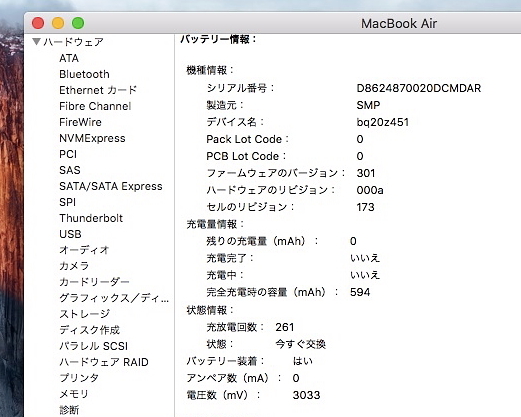
Task: Select 診断 in the sidebar
Action: [x=69, y=410]
